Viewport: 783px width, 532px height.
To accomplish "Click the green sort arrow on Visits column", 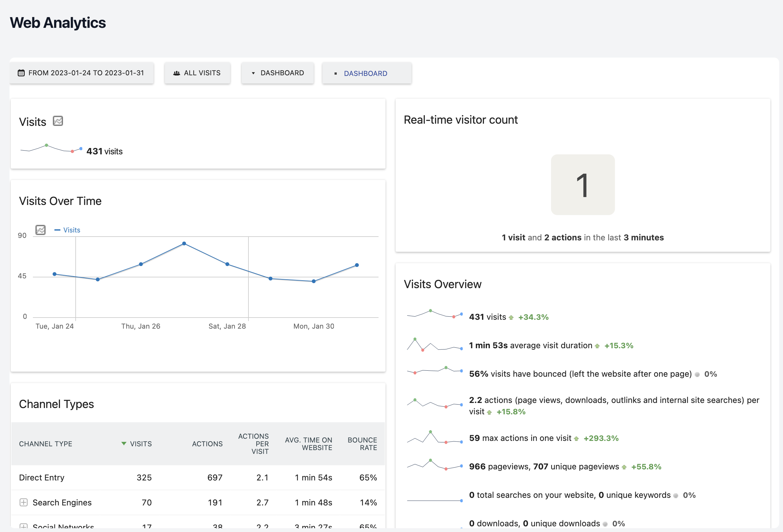I will point(124,443).
